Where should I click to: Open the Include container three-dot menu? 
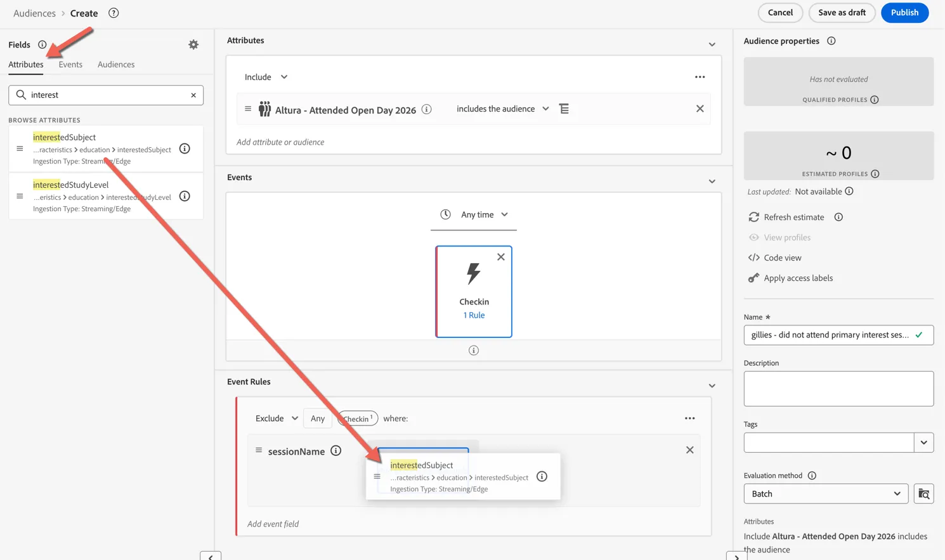click(700, 77)
